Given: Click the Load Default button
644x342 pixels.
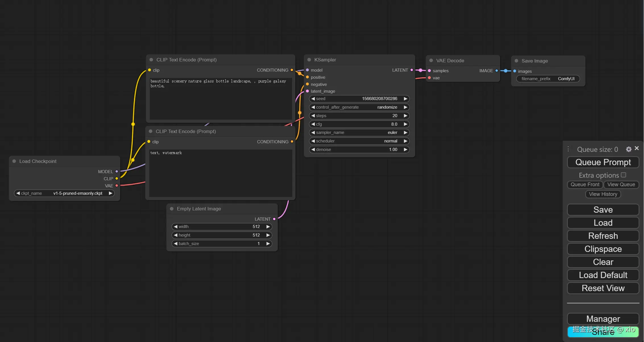Looking at the screenshot, I should 603,275.
